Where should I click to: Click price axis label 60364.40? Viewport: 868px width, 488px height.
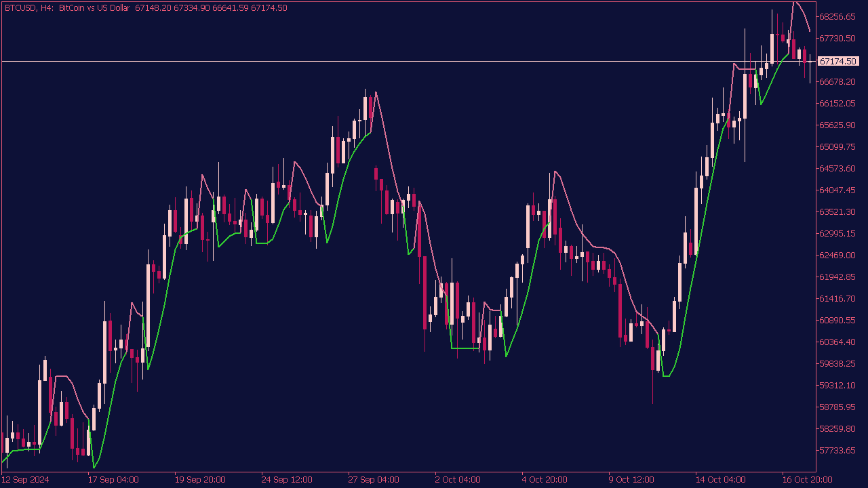coord(837,342)
